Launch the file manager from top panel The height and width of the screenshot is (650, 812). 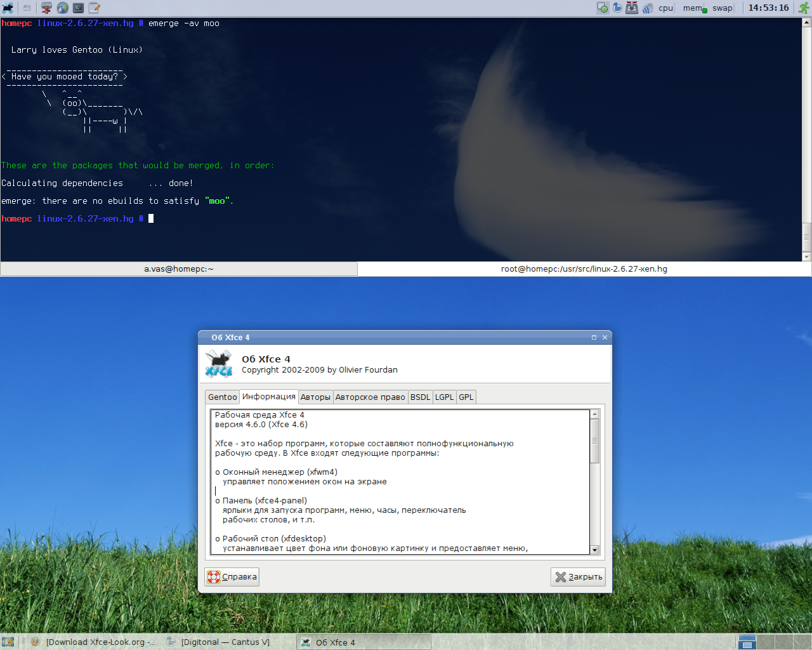tap(46, 8)
